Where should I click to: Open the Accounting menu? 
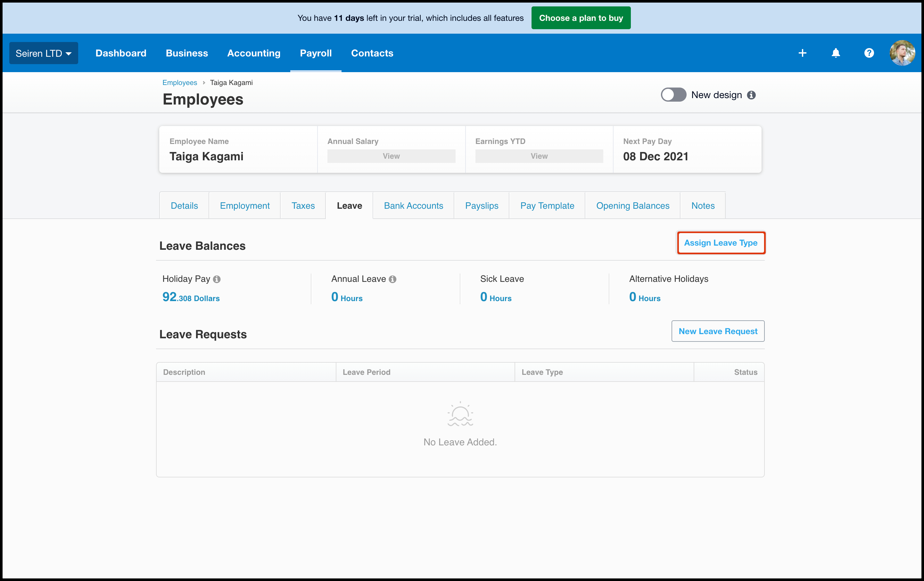pos(254,53)
